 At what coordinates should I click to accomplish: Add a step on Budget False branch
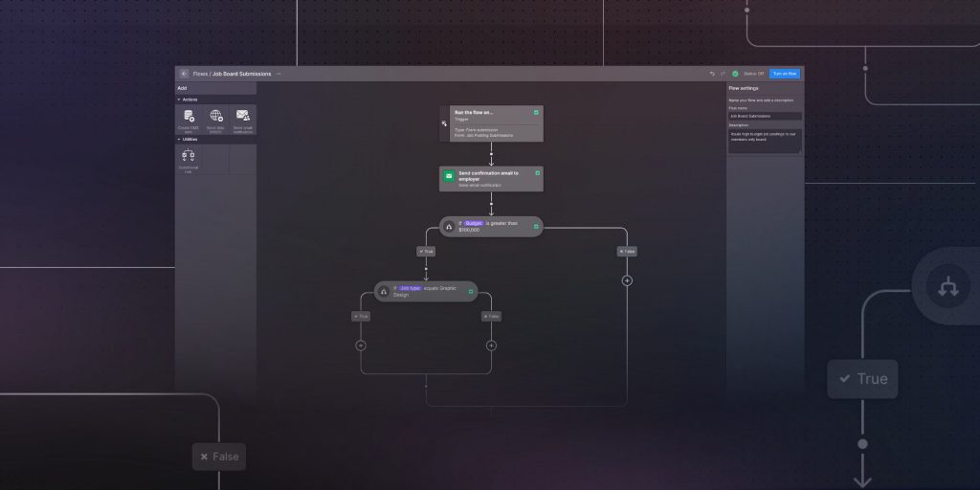pos(627,280)
